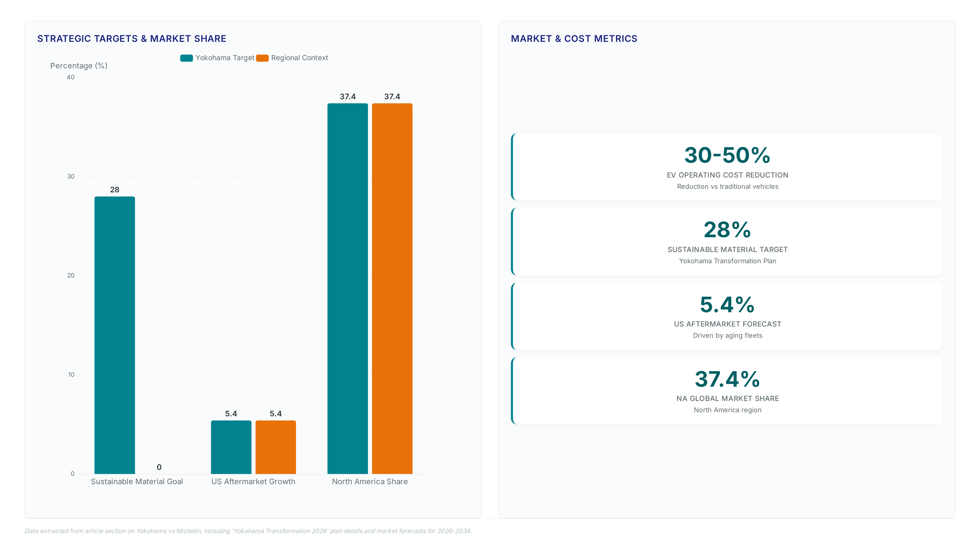
Task: Click the "North America region" caption
Action: point(727,410)
